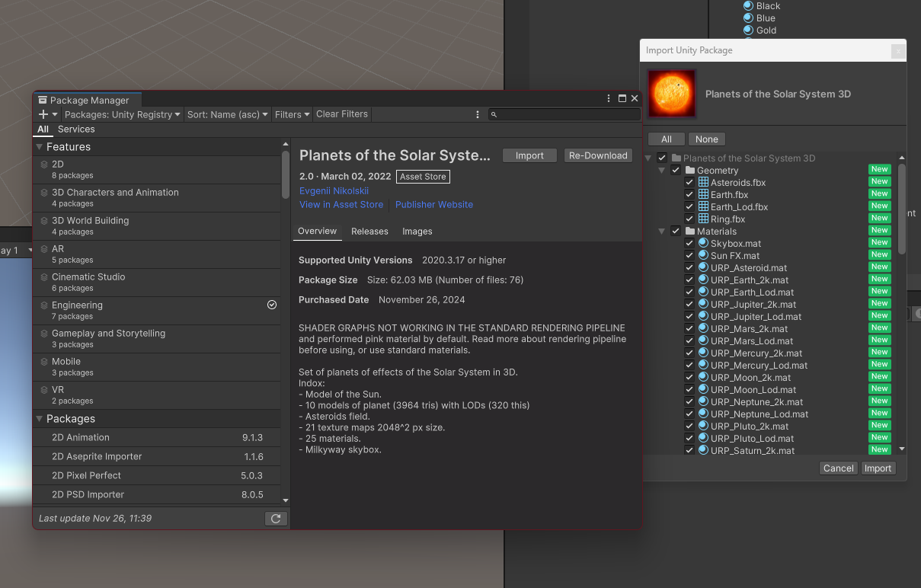This screenshot has height=588, width=921.
Task: Click the Asteroids.fbx mesh icon
Action: pyautogui.click(x=703, y=182)
